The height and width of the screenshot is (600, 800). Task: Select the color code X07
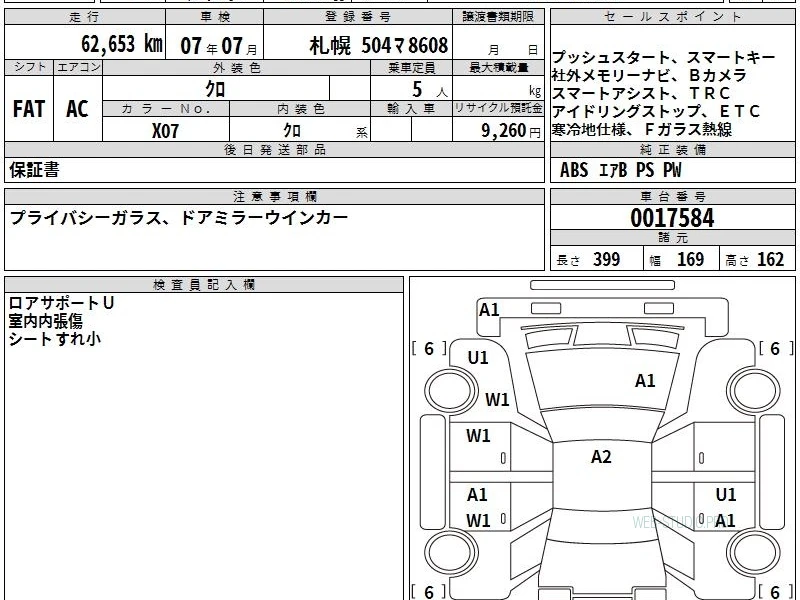click(x=165, y=131)
